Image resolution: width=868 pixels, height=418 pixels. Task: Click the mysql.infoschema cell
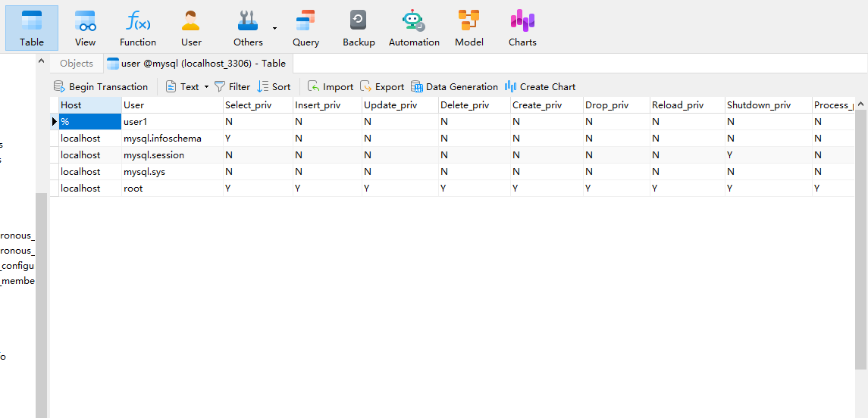point(173,139)
